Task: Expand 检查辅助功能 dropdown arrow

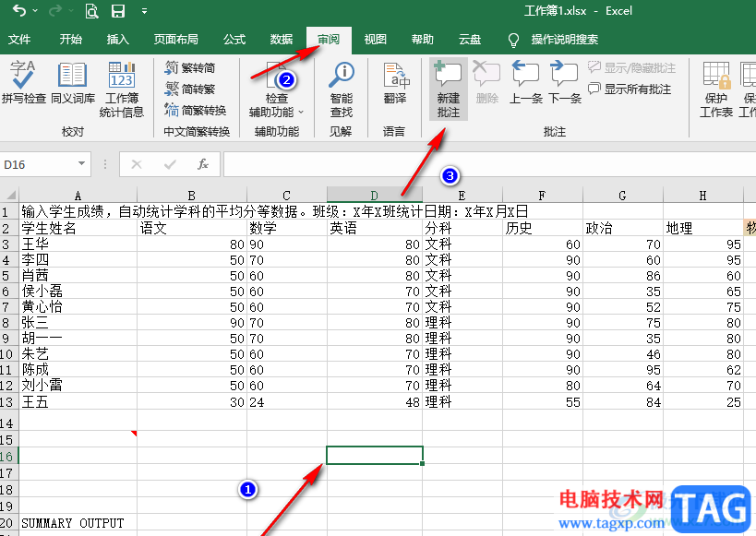Action: (x=301, y=112)
